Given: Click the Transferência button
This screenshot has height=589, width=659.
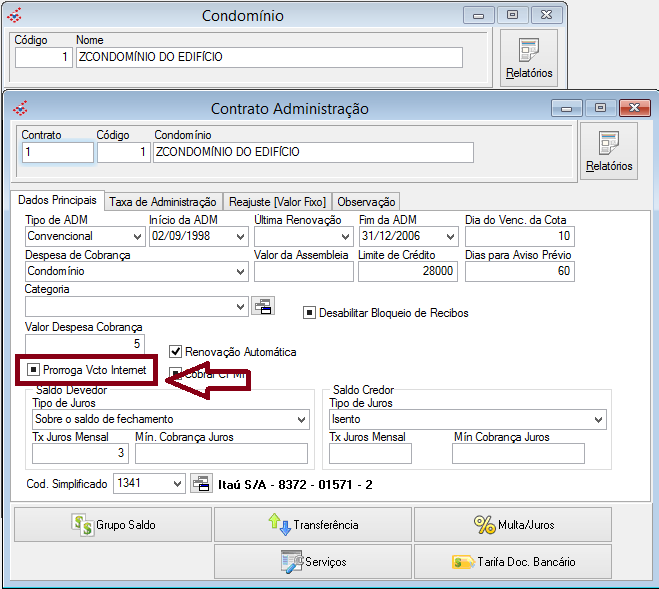Looking at the screenshot, I should click(x=312, y=524).
